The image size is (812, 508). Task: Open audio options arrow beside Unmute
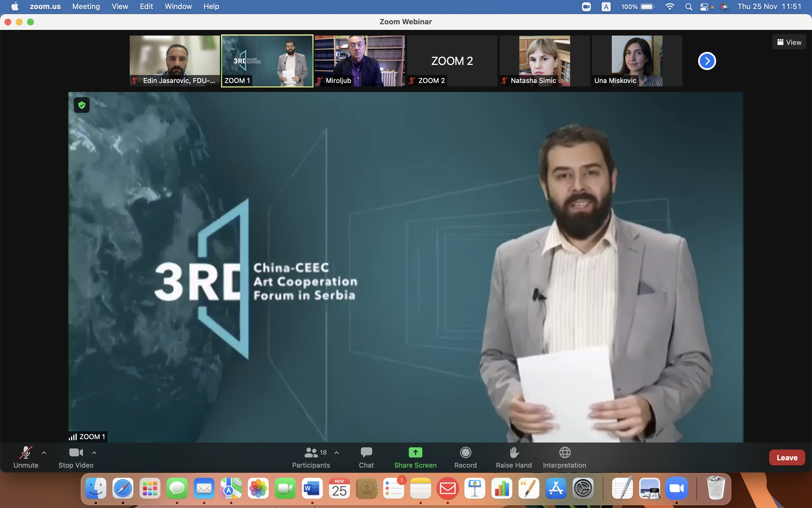(x=44, y=453)
